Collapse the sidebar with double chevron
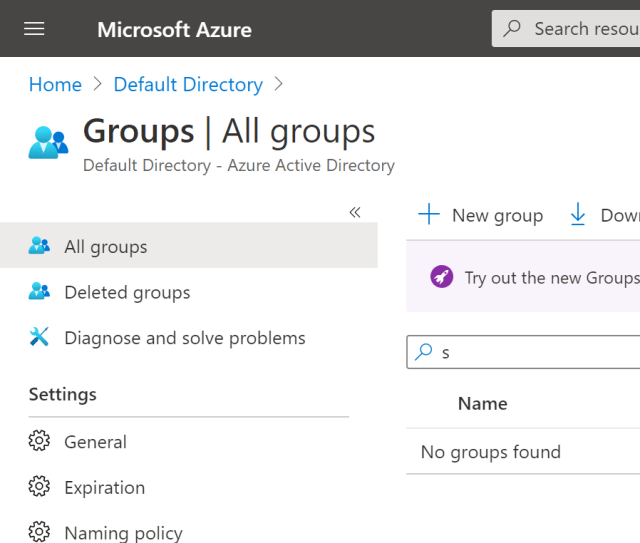The image size is (640, 543). (x=354, y=212)
